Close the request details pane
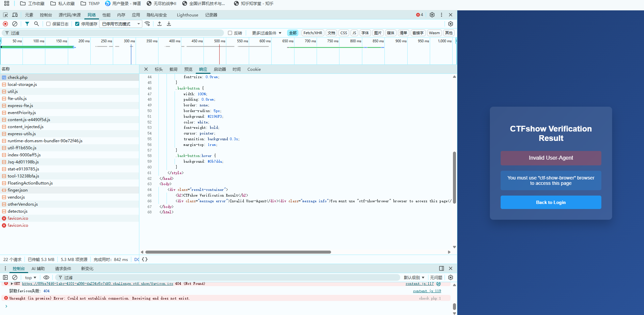Viewport: 644px width, 315px height. pyautogui.click(x=146, y=69)
